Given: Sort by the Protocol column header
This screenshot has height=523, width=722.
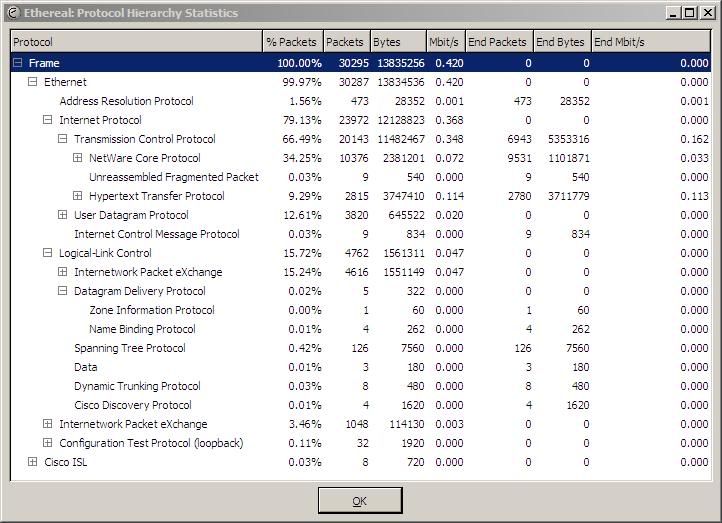Looking at the screenshot, I should 137,42.
